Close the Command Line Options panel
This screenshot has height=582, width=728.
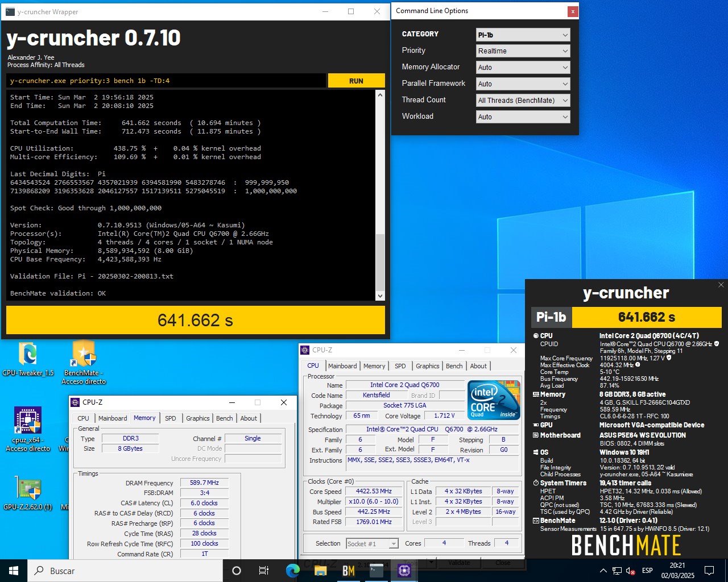click(573, 11)
